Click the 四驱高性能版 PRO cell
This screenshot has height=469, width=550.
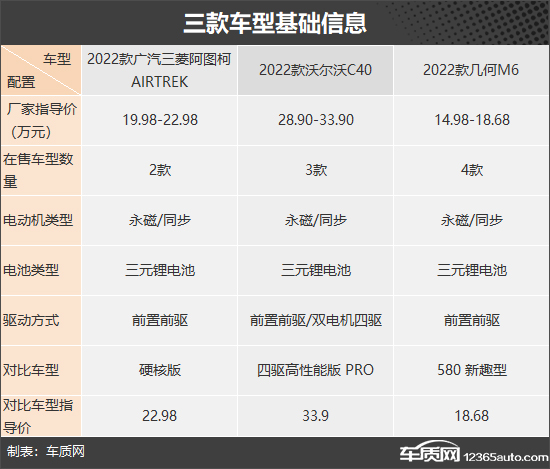pos(316,370)
